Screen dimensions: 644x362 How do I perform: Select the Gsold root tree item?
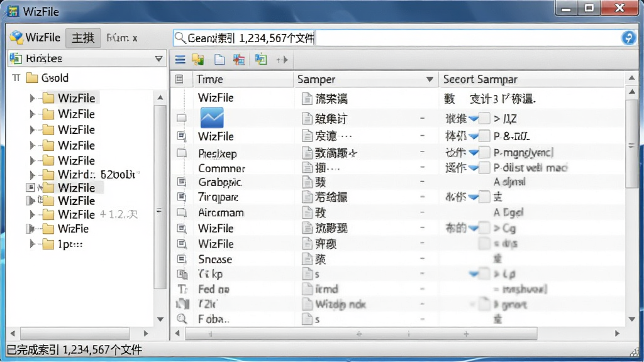(55, 77)
